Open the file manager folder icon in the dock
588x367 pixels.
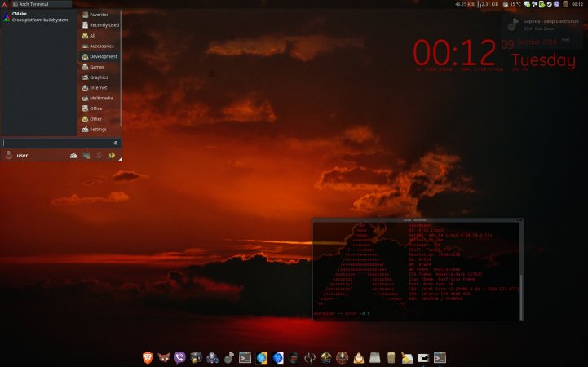(x=423, y=358)
